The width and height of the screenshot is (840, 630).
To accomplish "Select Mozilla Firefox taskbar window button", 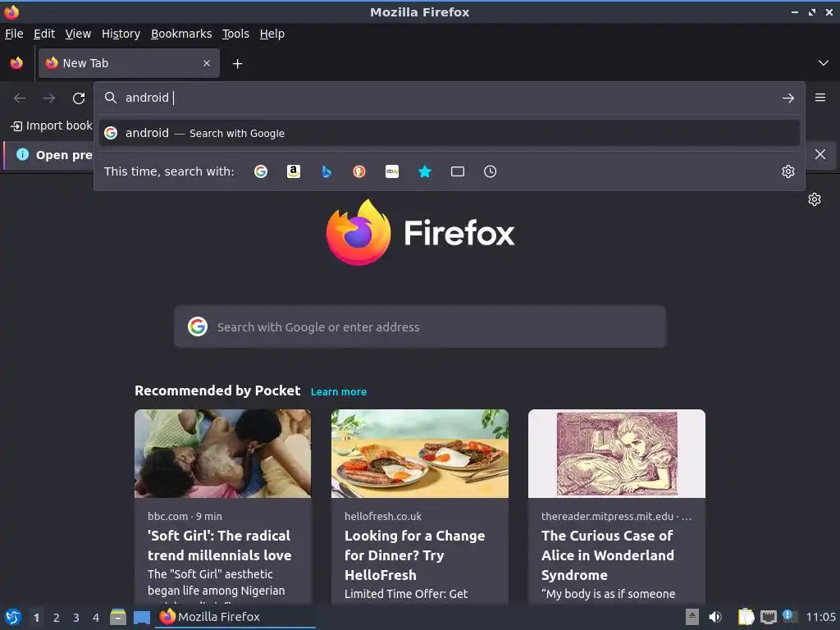I will pos(235,617).
